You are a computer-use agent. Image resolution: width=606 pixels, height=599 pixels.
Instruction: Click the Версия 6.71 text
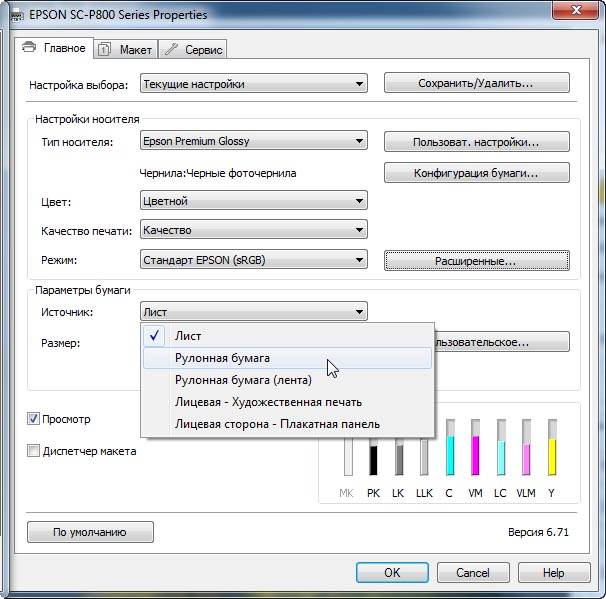[538, 532]
